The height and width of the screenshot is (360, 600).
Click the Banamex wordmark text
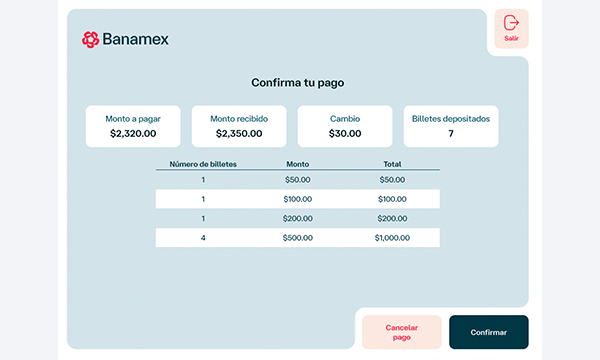(135, 39)
